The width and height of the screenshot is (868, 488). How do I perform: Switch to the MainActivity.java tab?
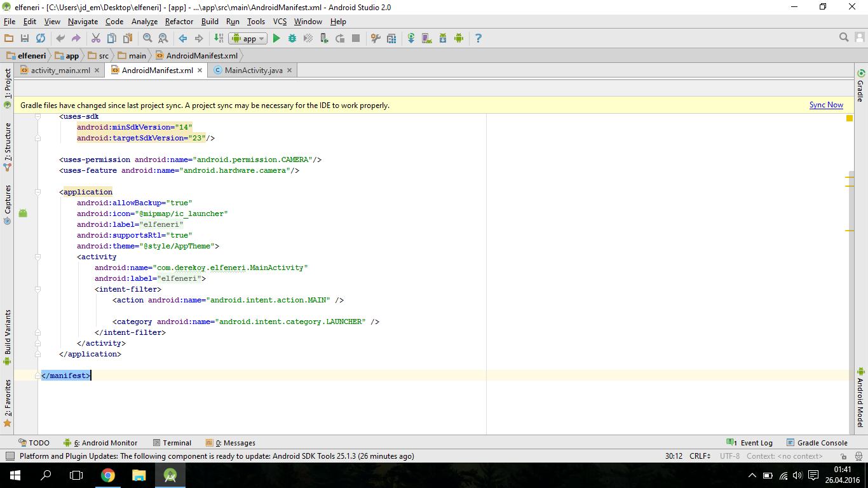(253, 71)
